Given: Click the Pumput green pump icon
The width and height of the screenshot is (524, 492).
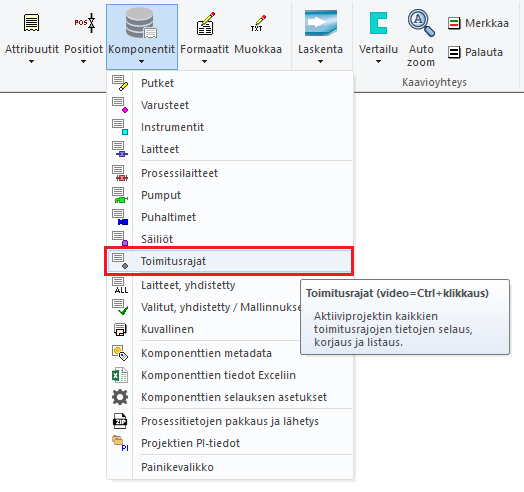Looking at the screenshot, I should pos(120,195).
